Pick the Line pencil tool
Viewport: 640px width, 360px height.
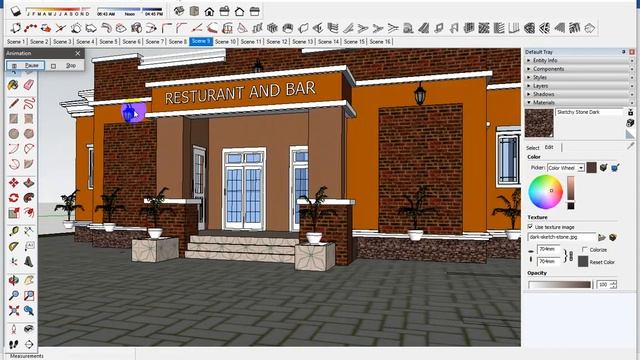click(x=13, y=103)
